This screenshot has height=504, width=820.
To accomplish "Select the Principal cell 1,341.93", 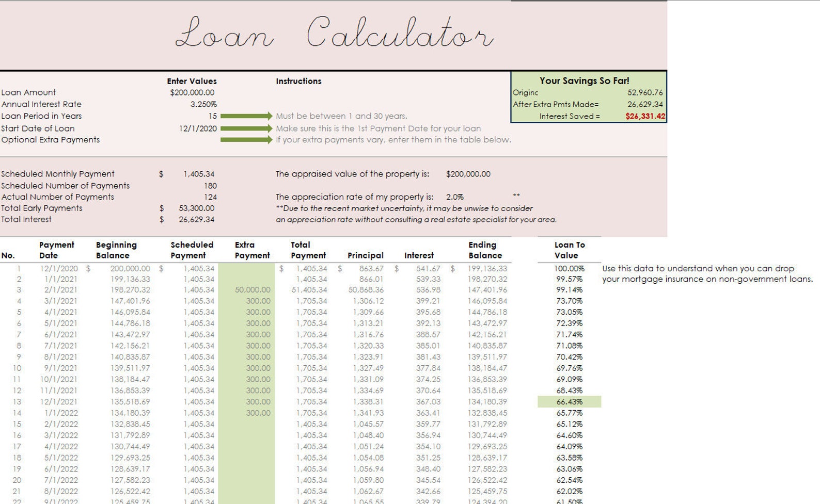I will pos(368,413).
